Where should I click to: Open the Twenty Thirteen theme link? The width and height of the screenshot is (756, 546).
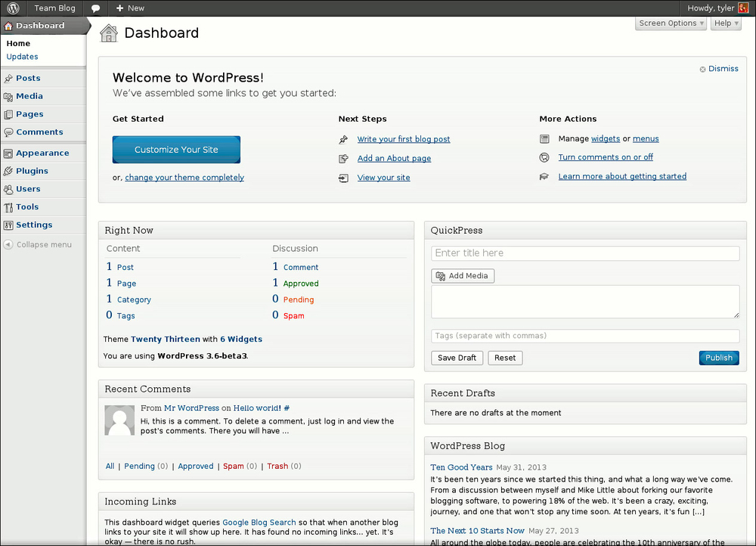[x=166, y=339]
